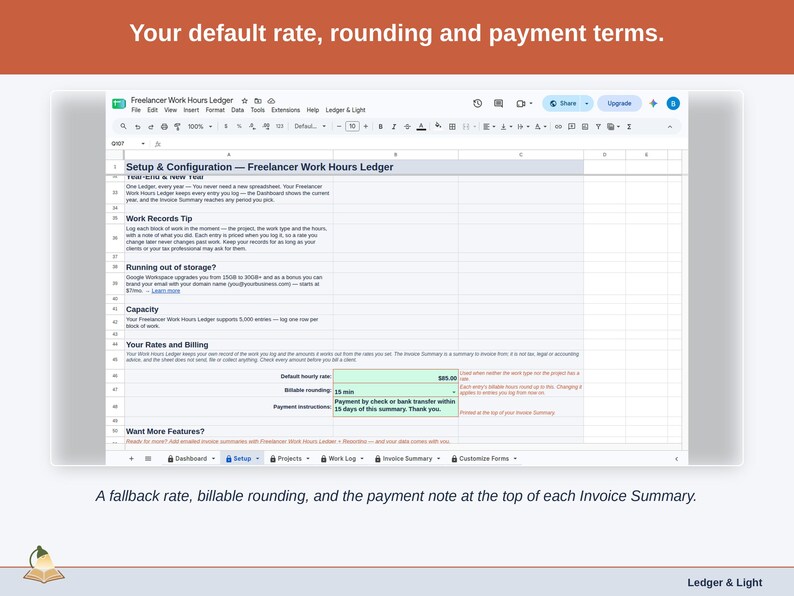Insert a comment from toolbar
The image size is (794, 596).
(x=572, y=127)
